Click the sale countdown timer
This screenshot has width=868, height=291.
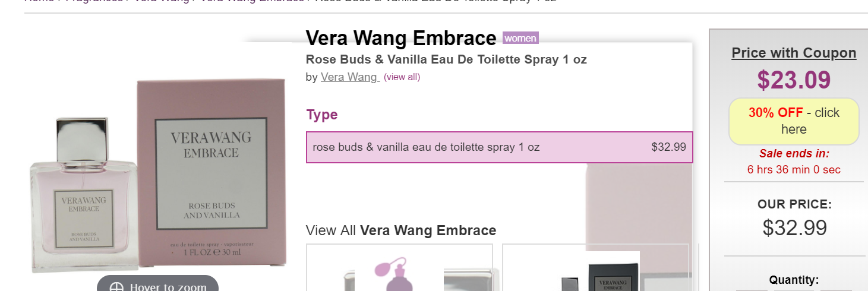pyautogui.click(x=794, y=169)
